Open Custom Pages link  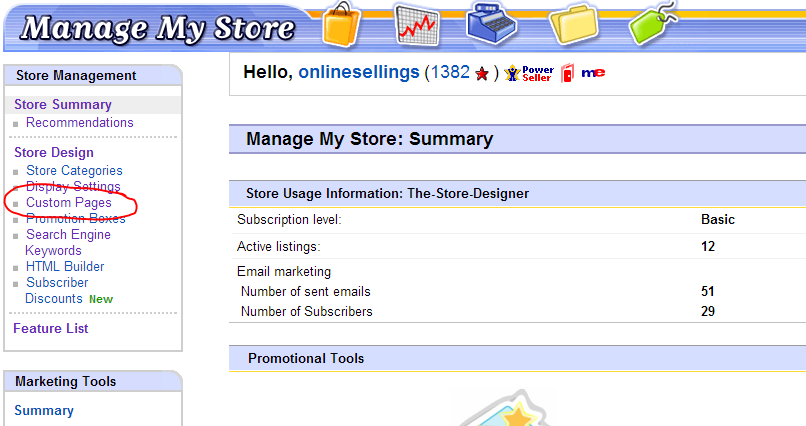(69, 202)
